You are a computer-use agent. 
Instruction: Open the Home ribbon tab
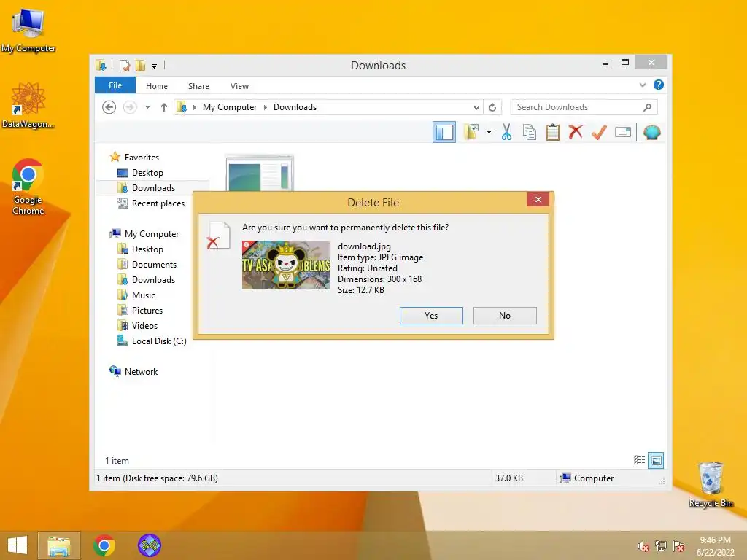click(157, 86)
